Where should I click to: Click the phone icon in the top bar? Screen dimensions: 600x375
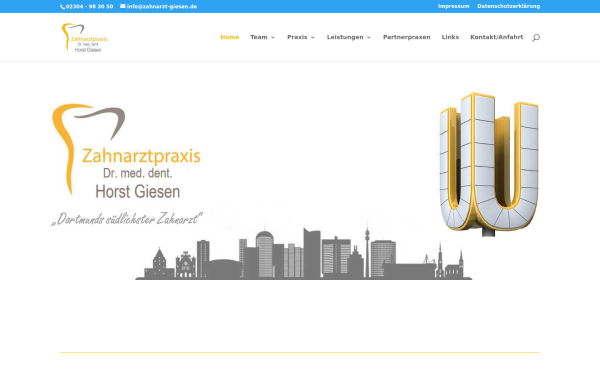[62, 7]
